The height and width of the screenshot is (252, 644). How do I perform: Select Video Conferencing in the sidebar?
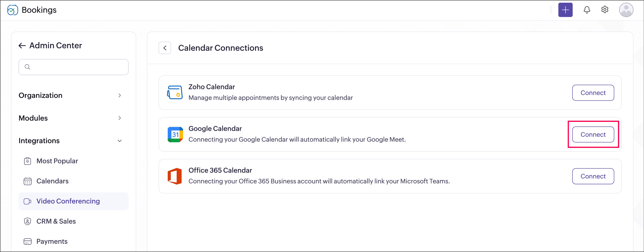(73, 201)
